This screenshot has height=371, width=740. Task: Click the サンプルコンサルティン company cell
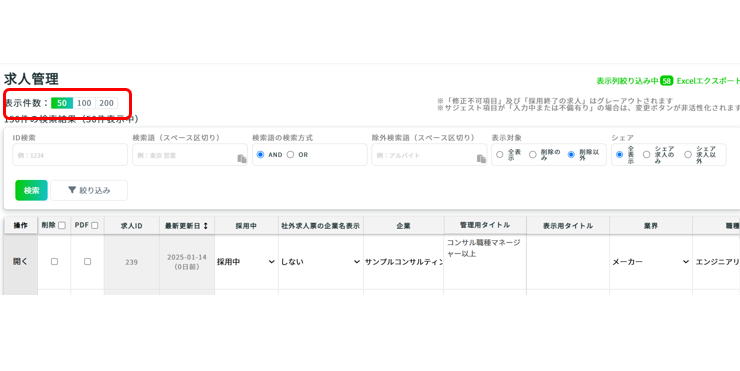pos(404,261)
